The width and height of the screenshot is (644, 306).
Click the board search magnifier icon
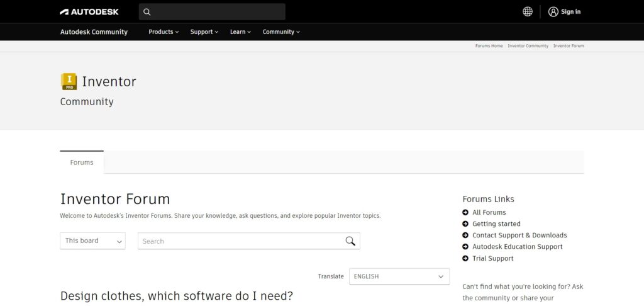click(350, 241)
